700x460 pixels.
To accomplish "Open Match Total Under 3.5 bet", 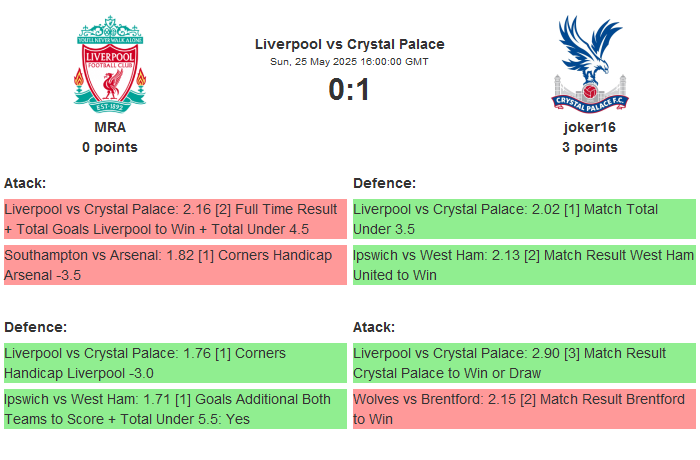I will click(x=524, y=219).
